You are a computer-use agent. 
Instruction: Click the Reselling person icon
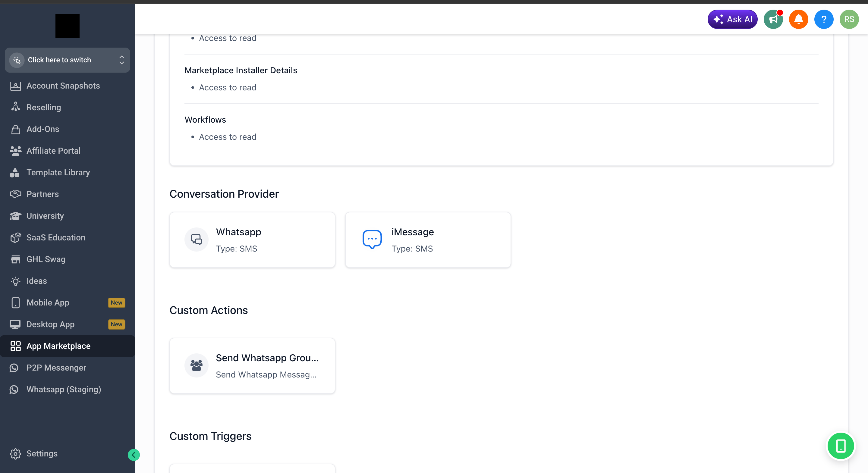[x=15, y=107]
